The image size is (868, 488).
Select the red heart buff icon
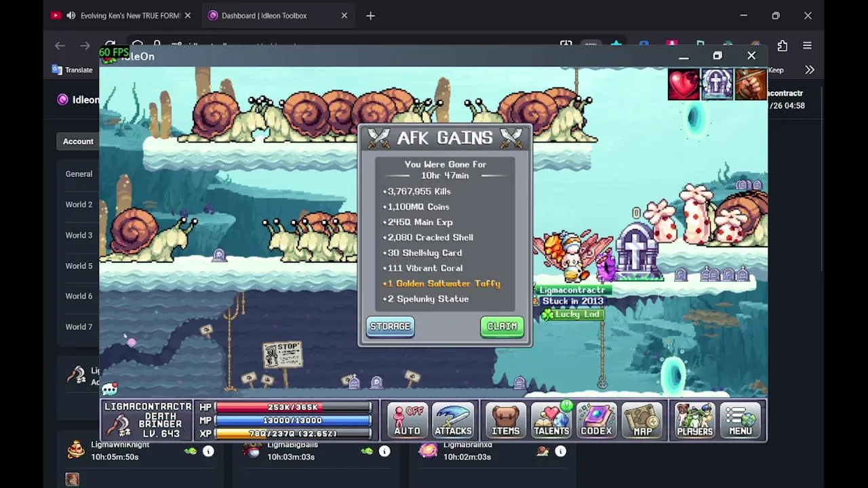click(684, 84)
